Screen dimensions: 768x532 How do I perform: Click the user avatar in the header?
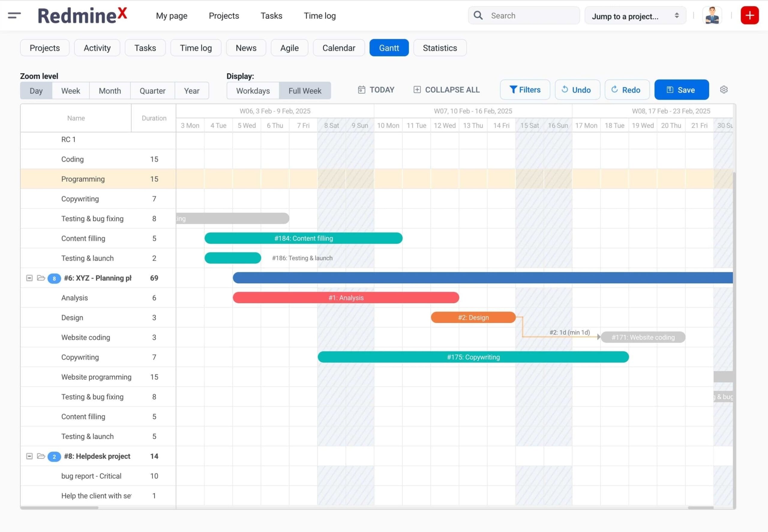712,15
